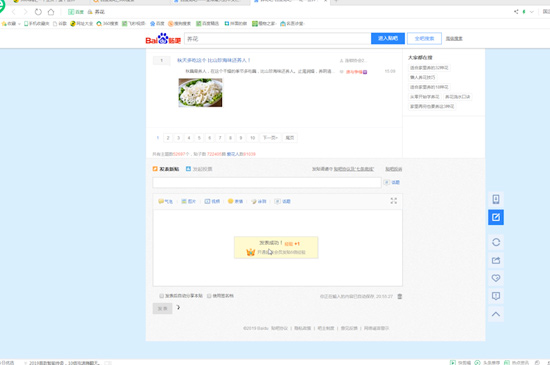Select the 发表新贴 new post tab
Image resolution: width=550 pixels, height=365 pixels.
[166, 169]
